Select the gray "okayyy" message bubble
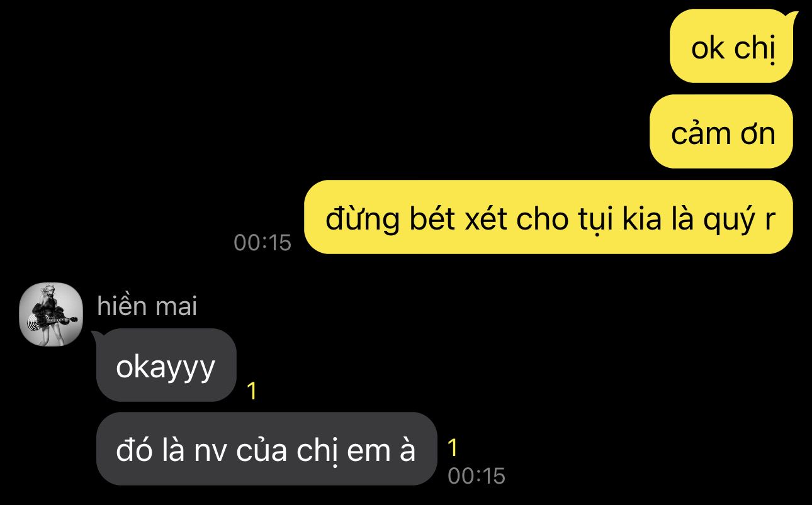812x505 pixels. click(166, 365)
